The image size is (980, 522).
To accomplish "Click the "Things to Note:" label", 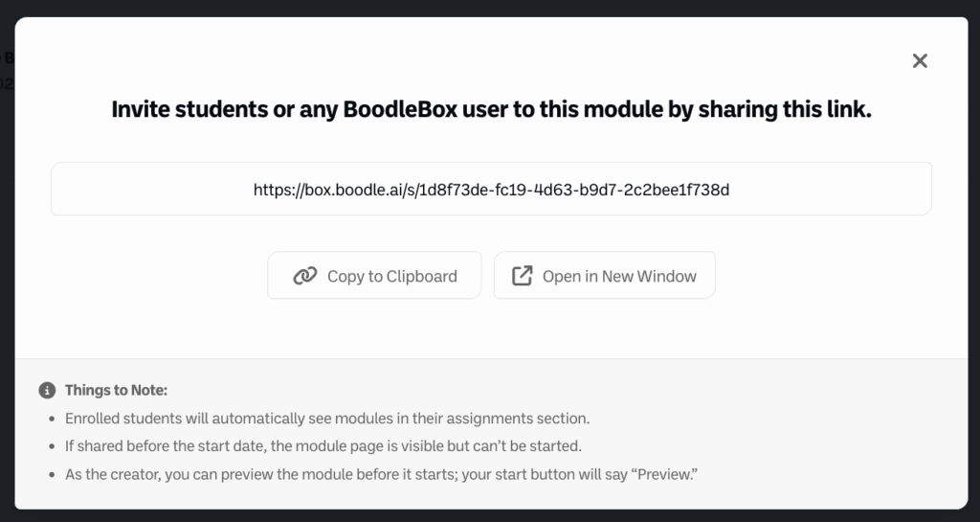I will [116, 391].
